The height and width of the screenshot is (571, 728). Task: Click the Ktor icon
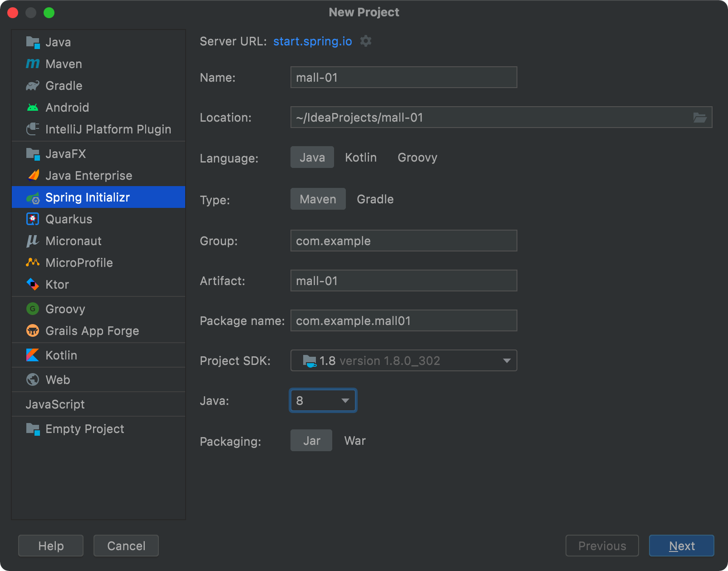[33, 285]
